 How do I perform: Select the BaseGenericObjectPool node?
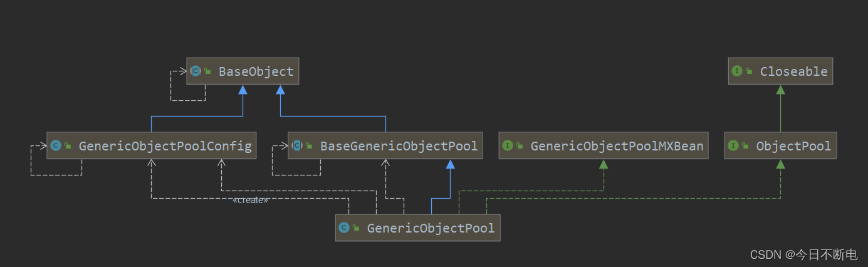click(x=386, y=146)
